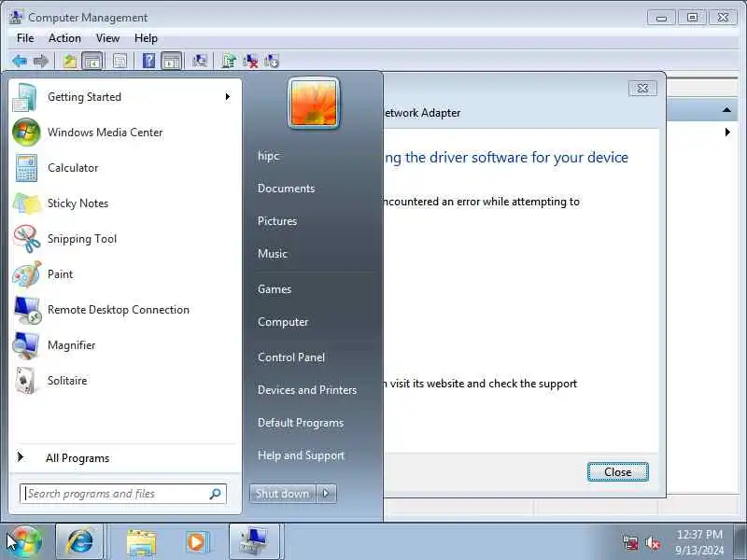Image resolution: width=747 pixels, height=560 pixels.
Task: Open Default Programs
Action: (300, 423)
